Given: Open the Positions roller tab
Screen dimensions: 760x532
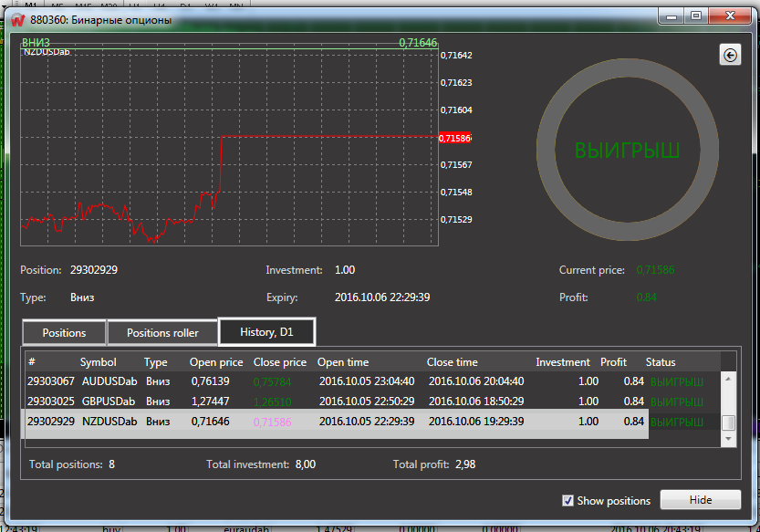Looking at the screenshot, I should (x=162, y=333).
